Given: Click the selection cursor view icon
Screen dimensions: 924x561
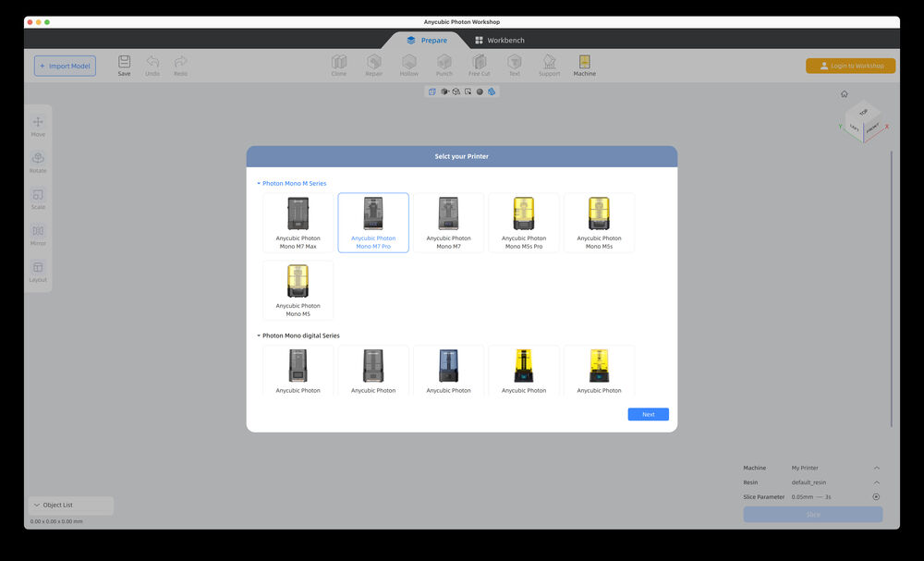Looking at the screenshot, I should click(468, 91).
